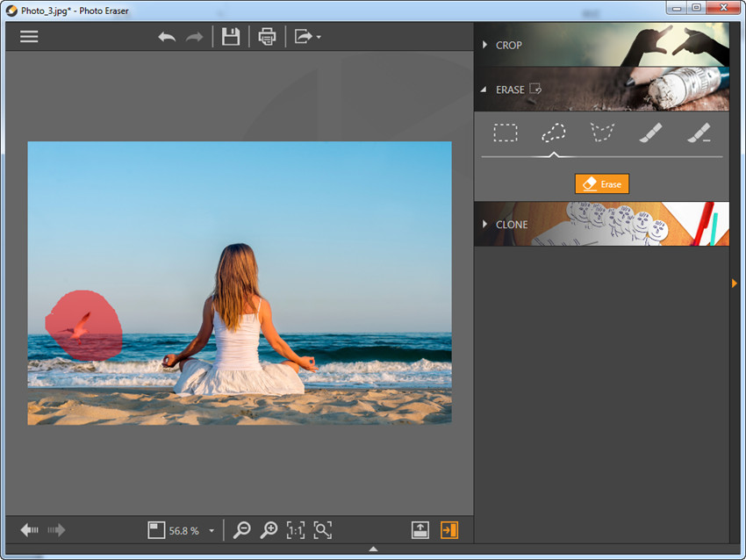Image resolution: width=746 pixels, height=560 pixels.
Task: Expand the bottom strip up arrow
Action: (374, 549)
